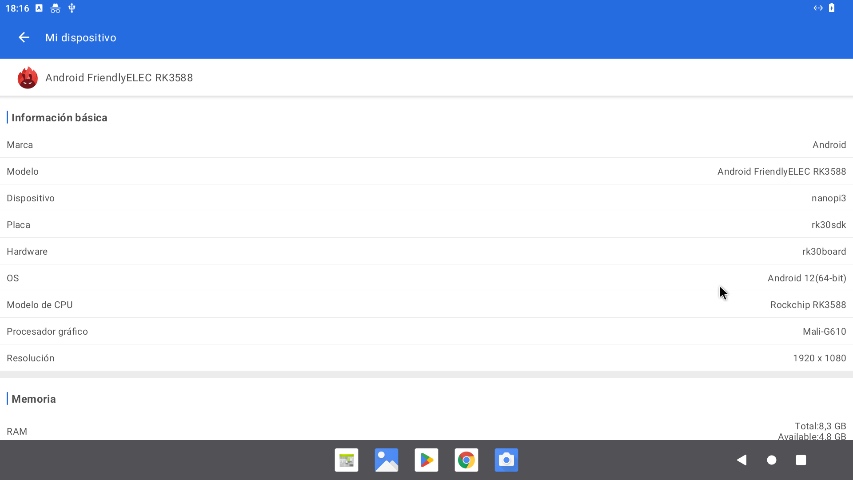Click the Dispositivo row label
The height and width of the screenshot is (480, 853).
coord(30,198)
